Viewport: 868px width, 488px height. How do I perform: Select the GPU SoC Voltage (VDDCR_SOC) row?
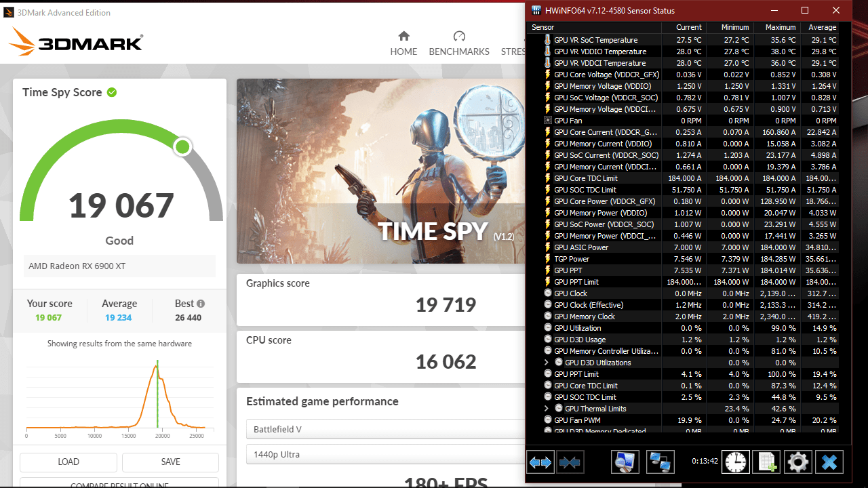coord(684,98)
